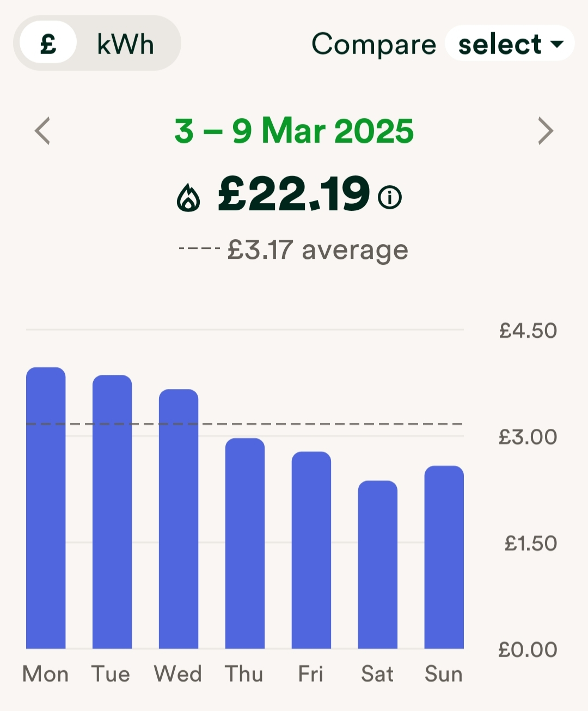Screen dimensions: 588x711
Task: Tap the £3.17 average label
Action: [317, 250]
